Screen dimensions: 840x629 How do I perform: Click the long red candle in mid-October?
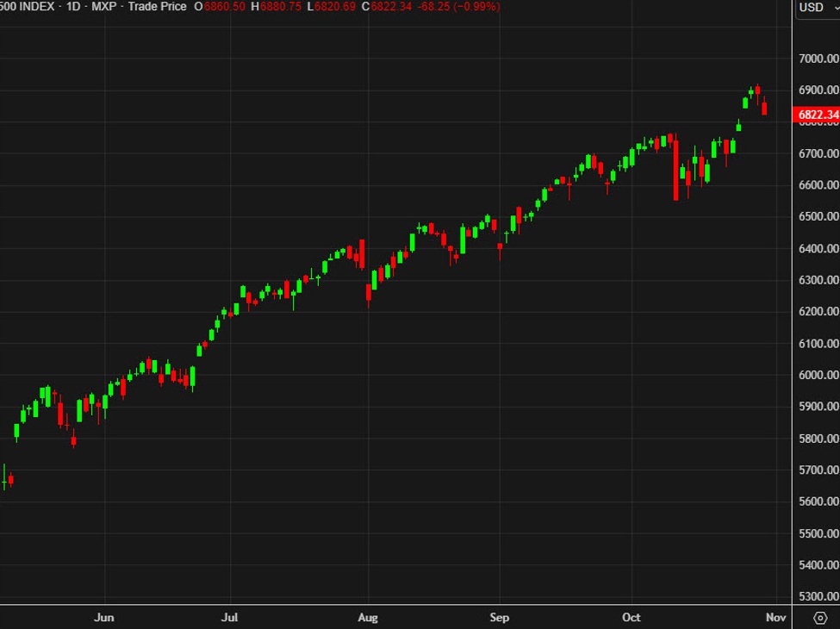point(677,172)
